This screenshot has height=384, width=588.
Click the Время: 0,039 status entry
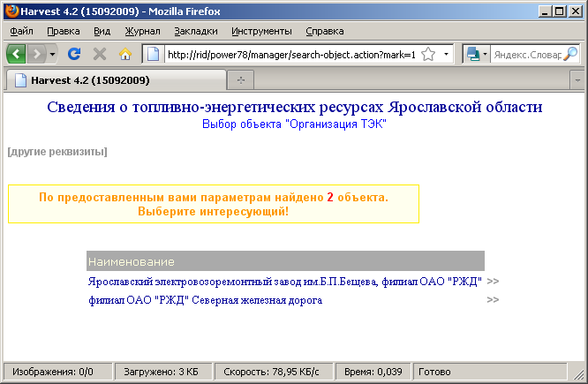pos(373,372)
